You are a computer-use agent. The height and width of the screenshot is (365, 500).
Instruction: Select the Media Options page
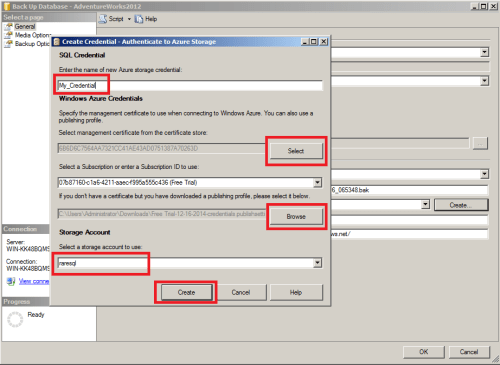[x=33, y=35]
